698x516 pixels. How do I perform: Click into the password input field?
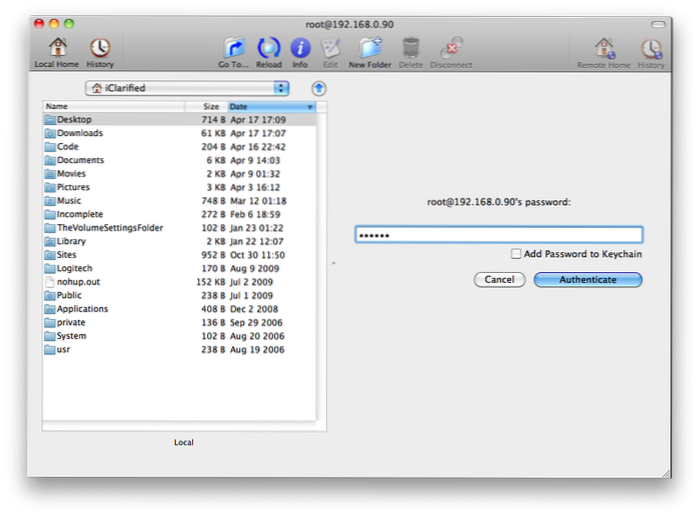[498, 235]
